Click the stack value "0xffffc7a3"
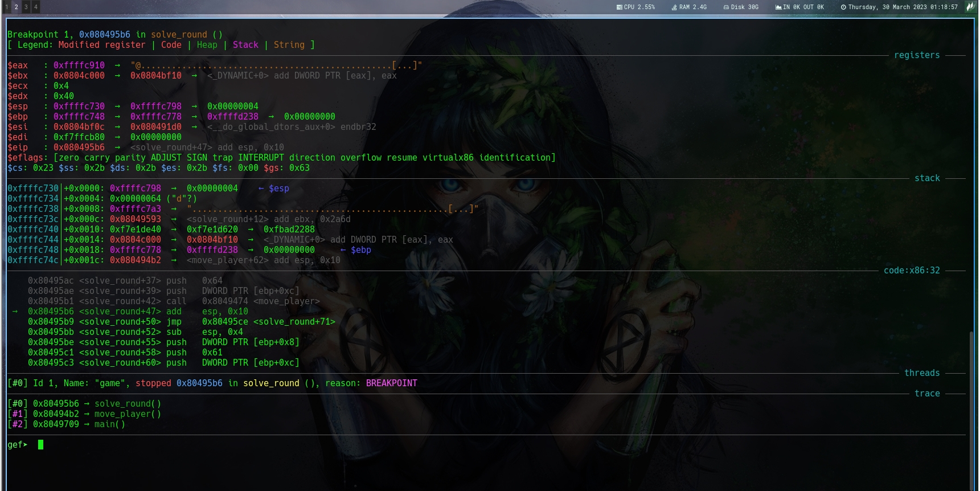Viewport: 980px width, 491px height. [136, 208]
